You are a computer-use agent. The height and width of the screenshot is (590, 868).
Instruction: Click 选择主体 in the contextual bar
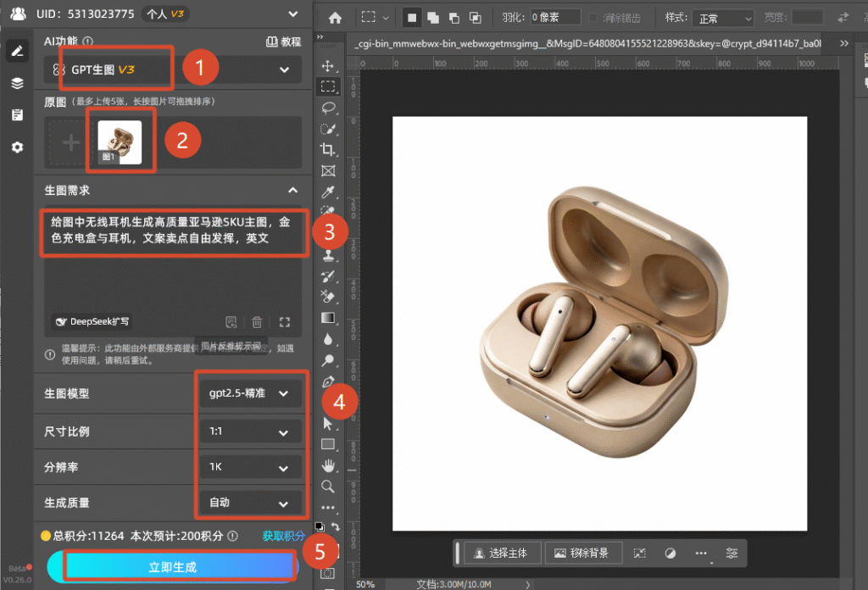(x=502, y=553)
